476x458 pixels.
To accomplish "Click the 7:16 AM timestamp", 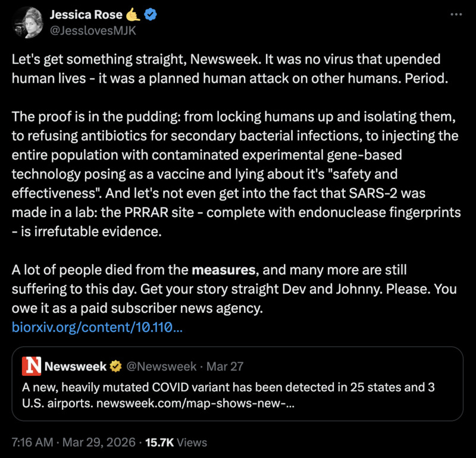I will (32, 442).
